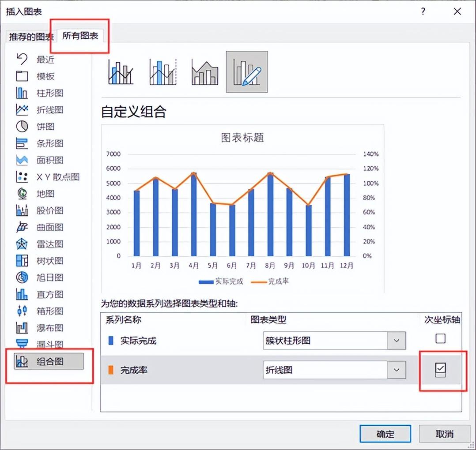The height and width of the screenshot is (450, 476).
Task: Click the 自定义组合 heading
Action: [133, 112]
